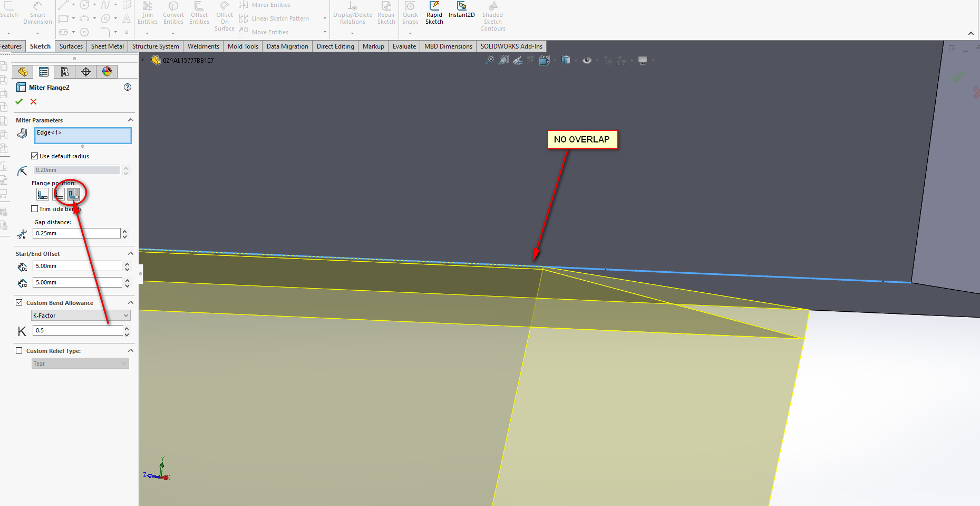
Task: Enable Trim side bends checkbox
Action: coord(35,209)
